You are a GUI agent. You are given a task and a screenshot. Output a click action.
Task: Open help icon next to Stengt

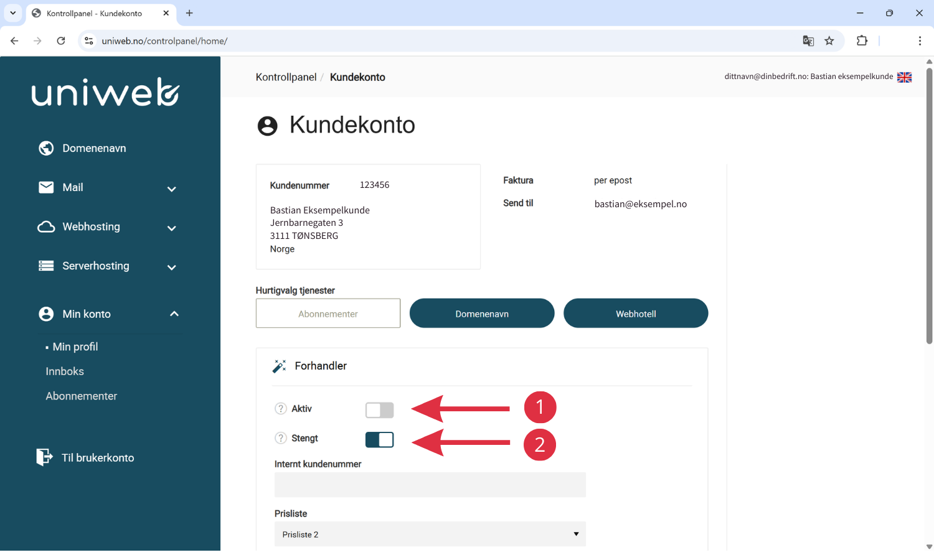pyautogui.click(x=281, y=438)
